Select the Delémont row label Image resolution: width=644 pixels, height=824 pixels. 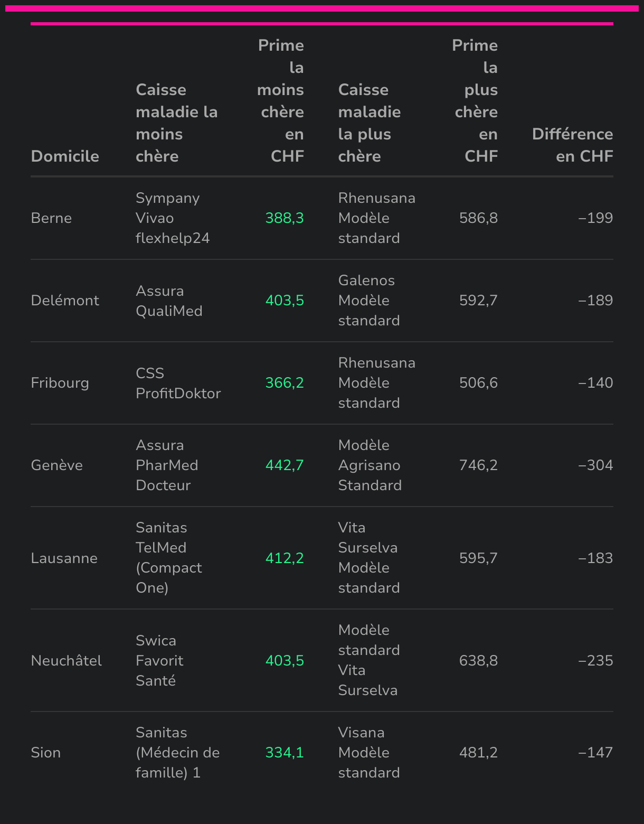65,301
